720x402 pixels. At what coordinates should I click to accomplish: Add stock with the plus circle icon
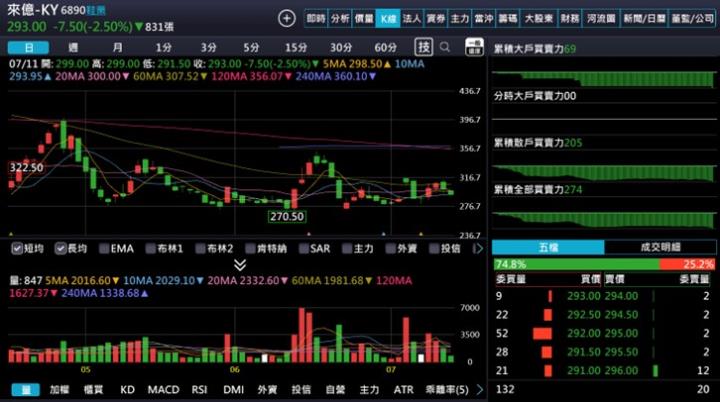pos(287,18)
